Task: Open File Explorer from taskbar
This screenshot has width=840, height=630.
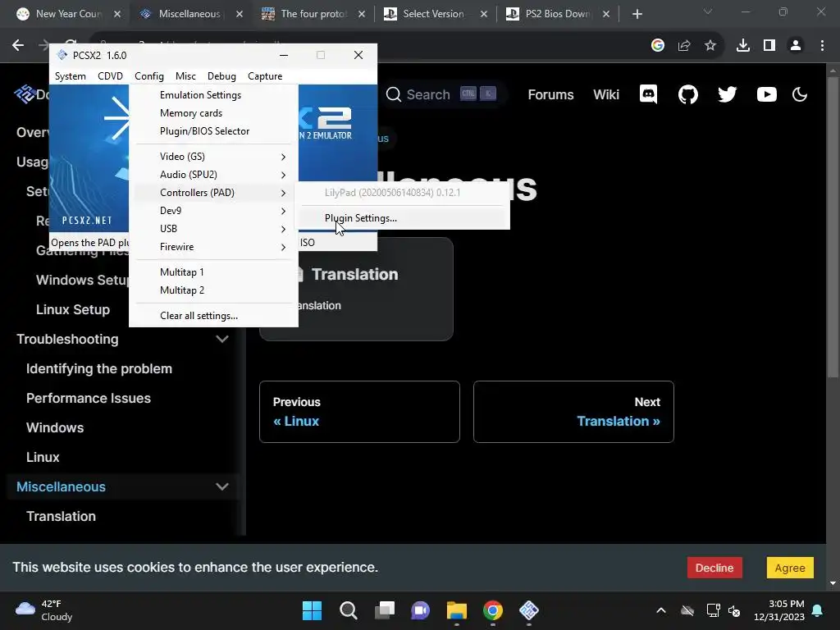Action: pyautogui.click(x=456, y=610)
